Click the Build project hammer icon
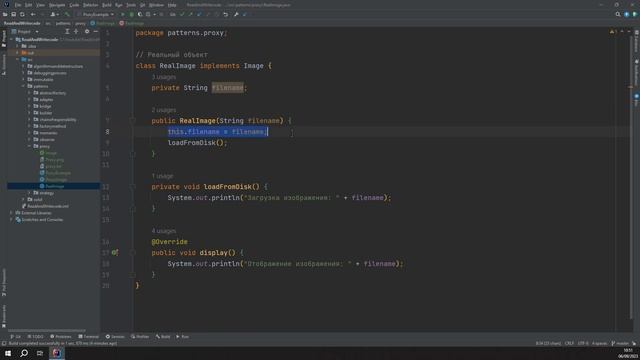This screenshot has height=360, width=640. (67, 14)
